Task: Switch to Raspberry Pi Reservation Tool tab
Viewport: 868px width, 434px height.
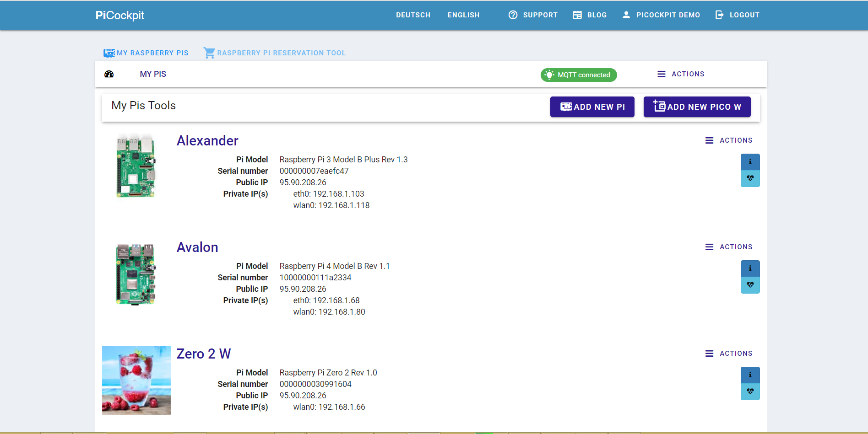Action: [275, 53]
